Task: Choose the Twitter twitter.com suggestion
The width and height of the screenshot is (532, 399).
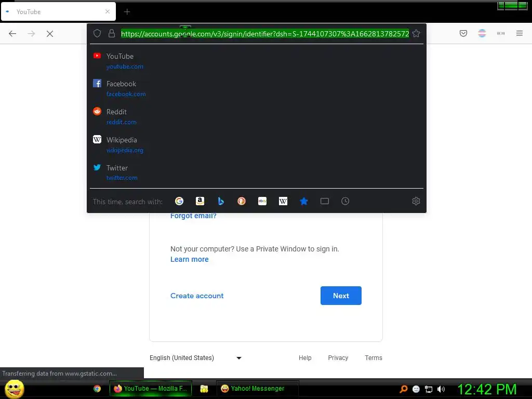Action: [x=257, y=172]
